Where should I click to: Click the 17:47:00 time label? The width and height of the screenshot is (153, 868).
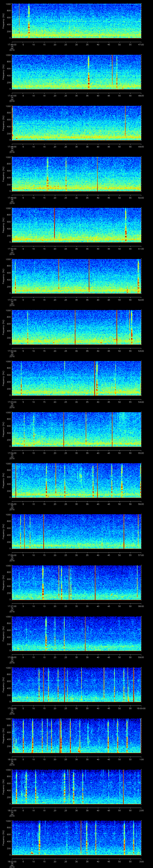point(12,96)
